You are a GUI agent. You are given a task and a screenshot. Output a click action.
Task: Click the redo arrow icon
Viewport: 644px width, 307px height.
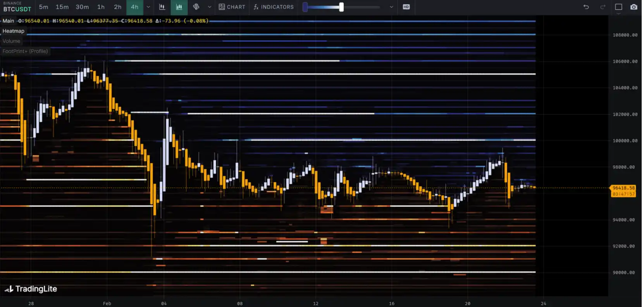603,7
